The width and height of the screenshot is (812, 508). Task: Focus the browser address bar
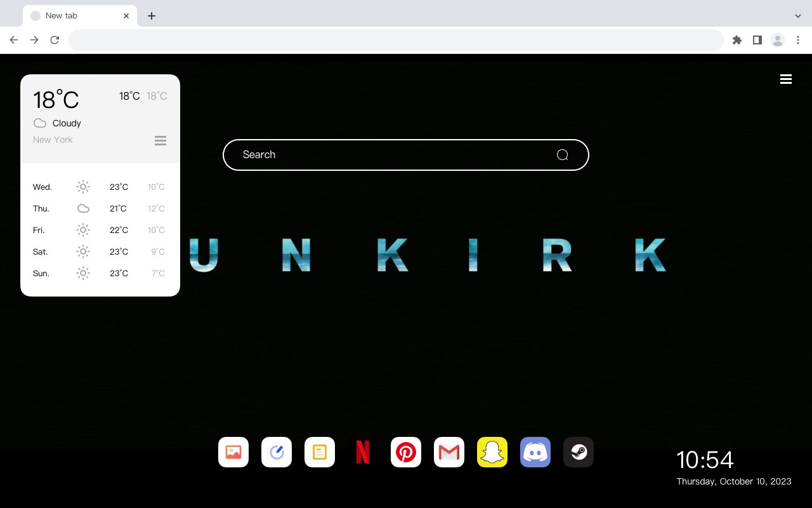pos(396,40)
